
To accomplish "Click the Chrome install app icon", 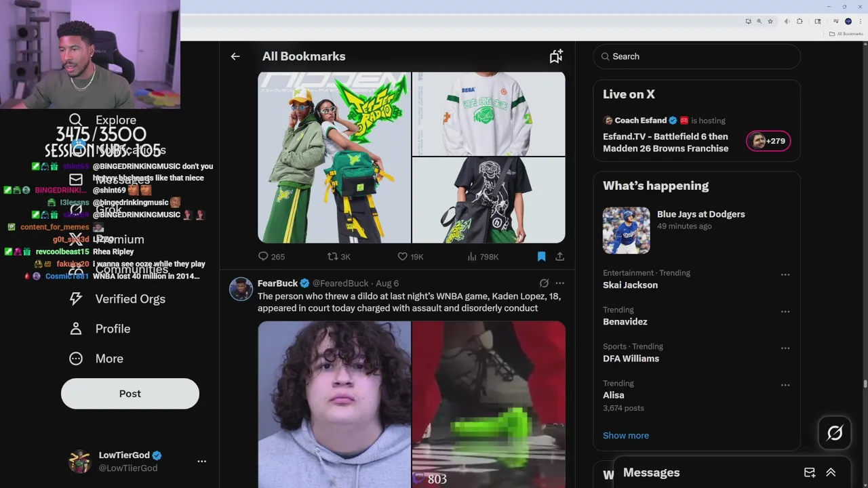I will point(748,21).
